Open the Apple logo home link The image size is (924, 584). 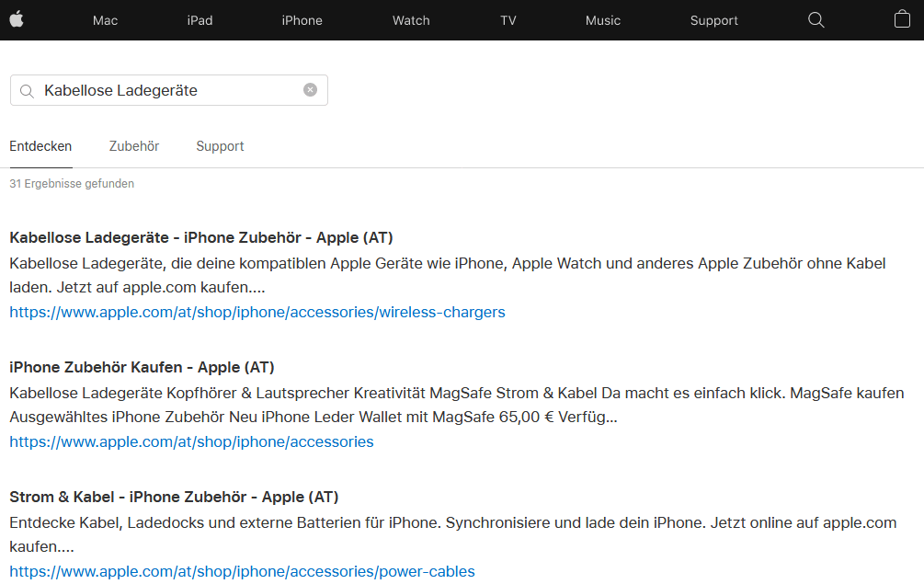(x=17, y=20)
